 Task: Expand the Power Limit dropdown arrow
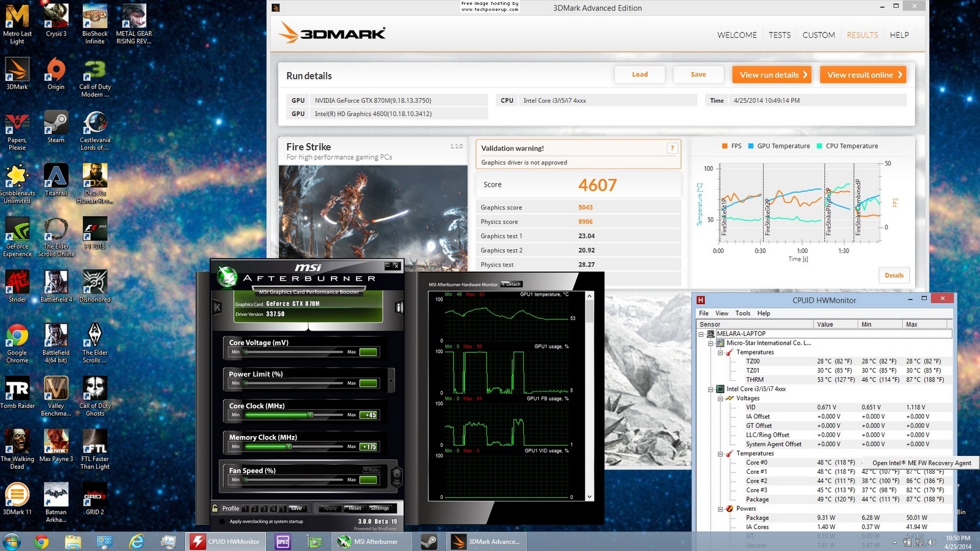[x=391, y=380]
